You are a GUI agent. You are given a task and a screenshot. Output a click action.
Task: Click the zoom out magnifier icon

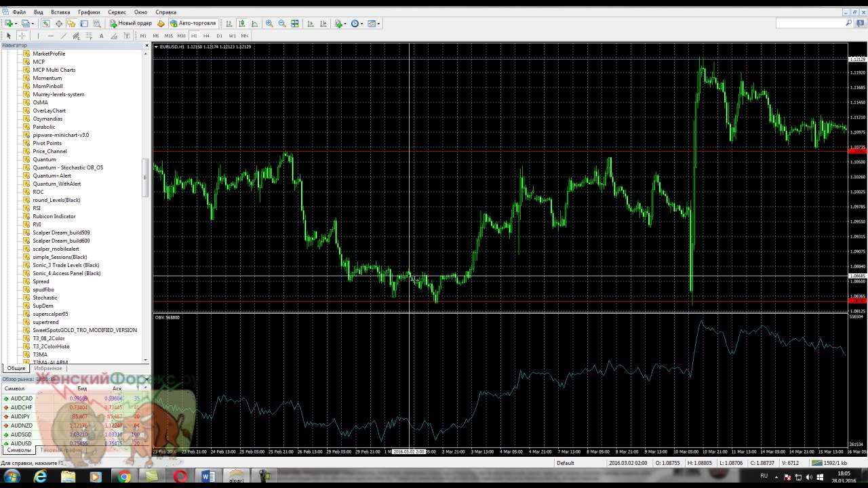[x=281, y=23]
